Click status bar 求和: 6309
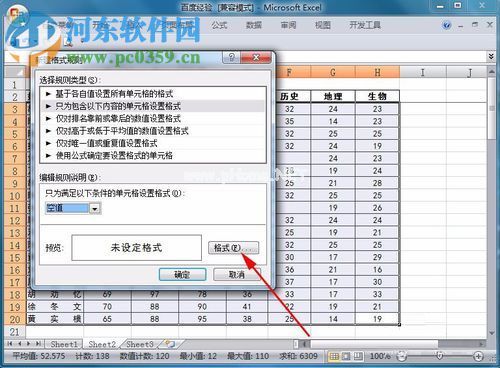 point(298,356)
